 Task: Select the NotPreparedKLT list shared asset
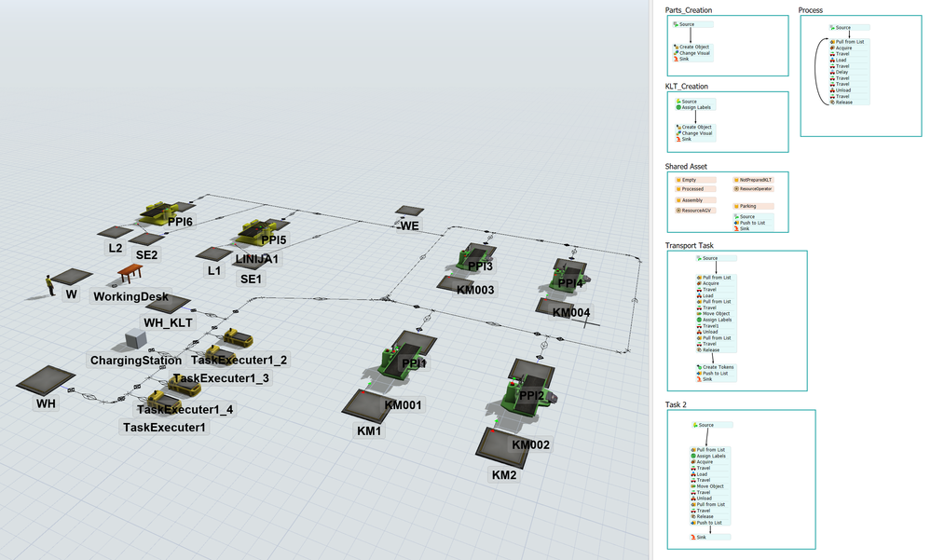pos(754,179)
